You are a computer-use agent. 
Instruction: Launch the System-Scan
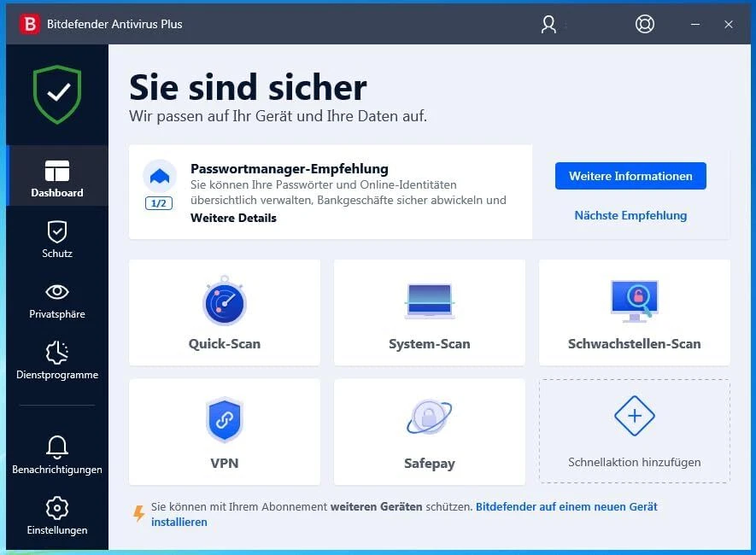(x=429, y=312)
